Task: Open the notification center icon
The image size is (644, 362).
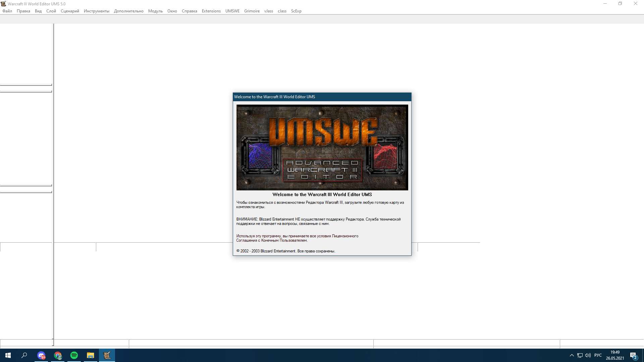Action: pyautogui.click(x=633, y=355)
